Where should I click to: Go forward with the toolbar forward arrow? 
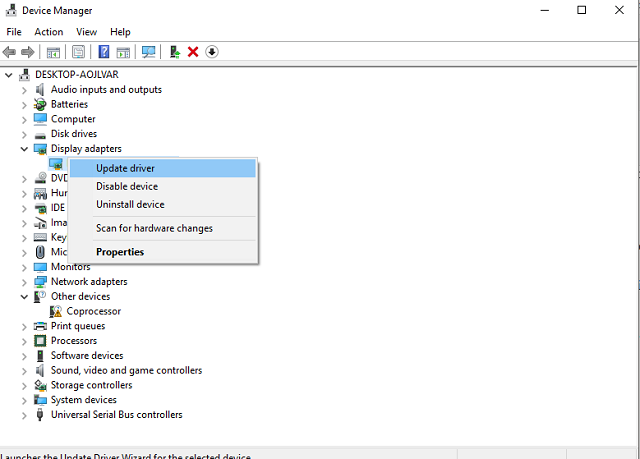27,52
